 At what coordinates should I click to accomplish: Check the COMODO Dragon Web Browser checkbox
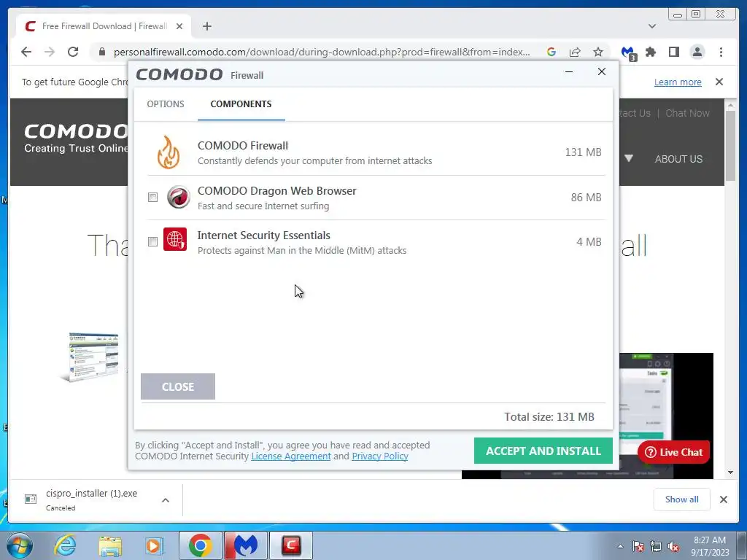tap(152, 197)
